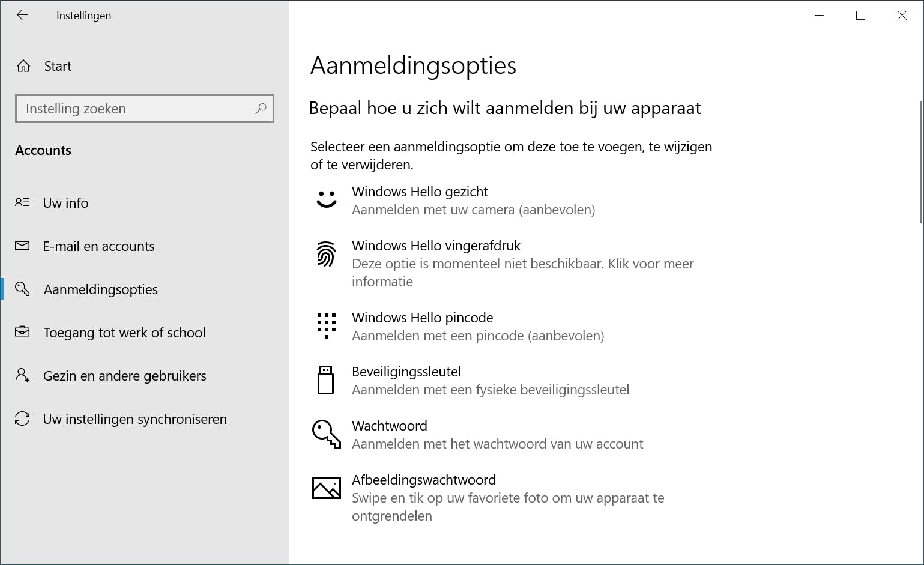Navigate back with the arrow button

tap(22, 15)
